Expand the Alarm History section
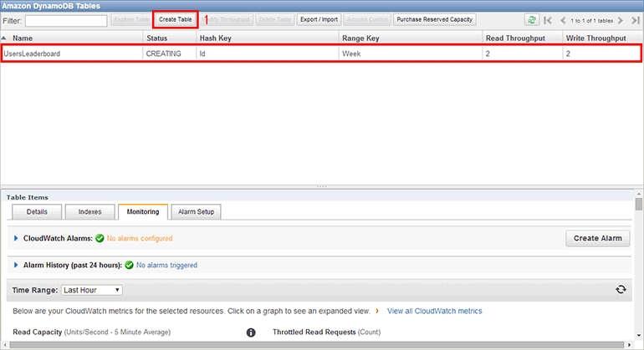 point(16,265)
